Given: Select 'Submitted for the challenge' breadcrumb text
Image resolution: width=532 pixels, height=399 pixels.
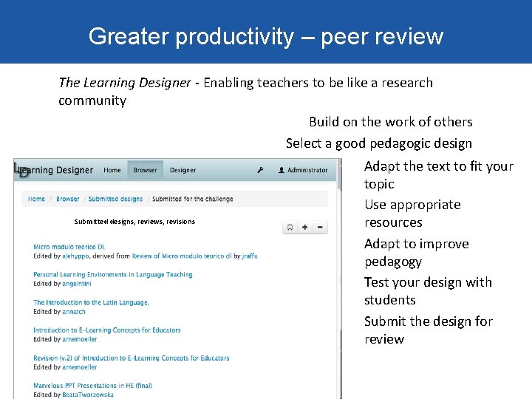Looking at the screenshot, I should coord(192,199).
